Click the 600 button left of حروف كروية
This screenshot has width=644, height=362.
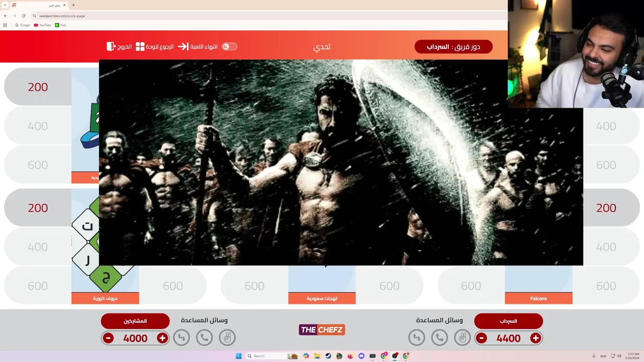(38, 286)
